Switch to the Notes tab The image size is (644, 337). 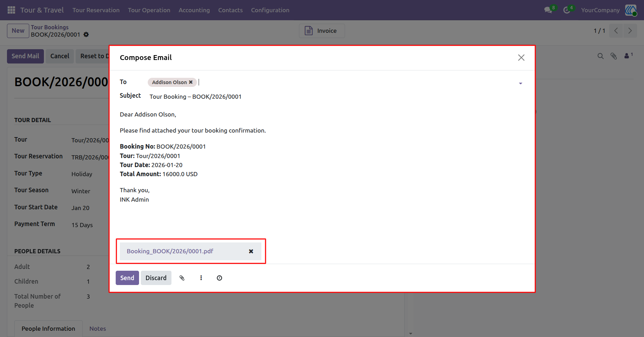[x=98, y=329]
